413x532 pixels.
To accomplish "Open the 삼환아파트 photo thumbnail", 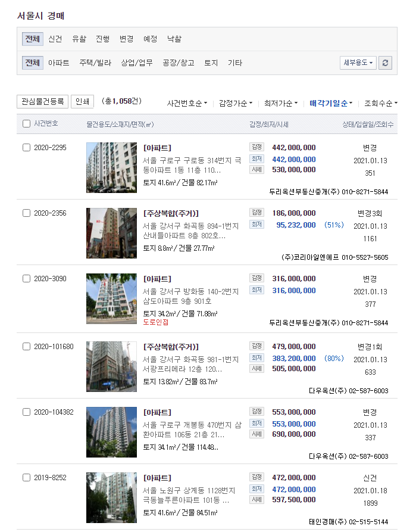I will [x=111, y=432].
